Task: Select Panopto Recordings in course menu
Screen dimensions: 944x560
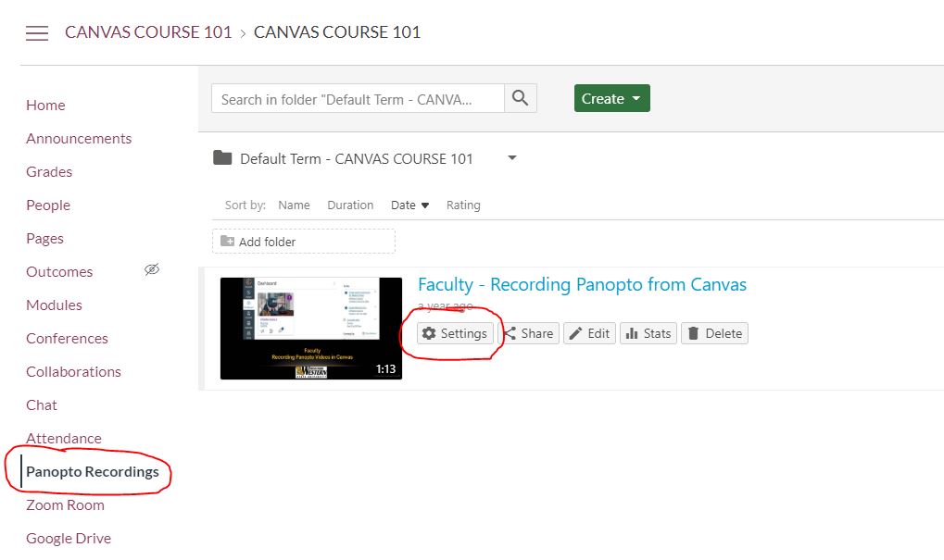Action: click(93, 471)
